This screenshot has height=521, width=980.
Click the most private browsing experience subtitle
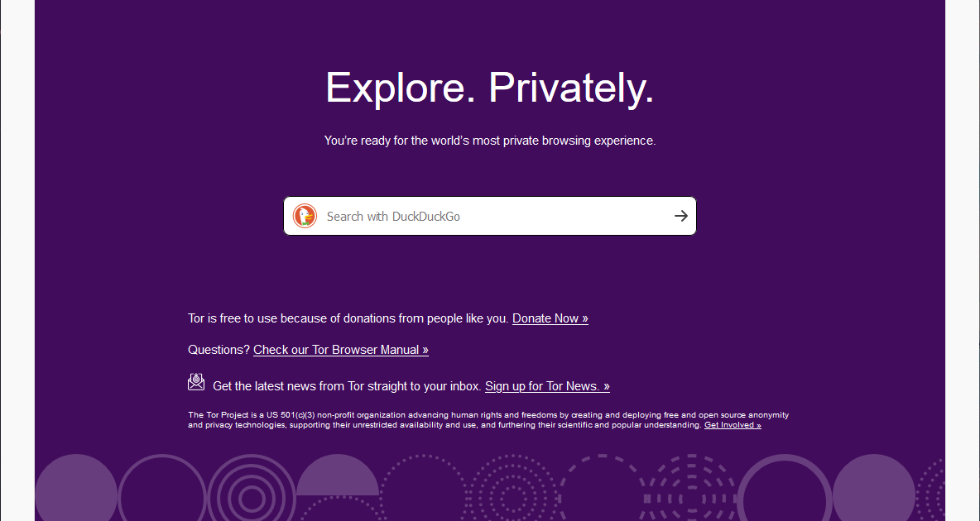pos(489,141)
